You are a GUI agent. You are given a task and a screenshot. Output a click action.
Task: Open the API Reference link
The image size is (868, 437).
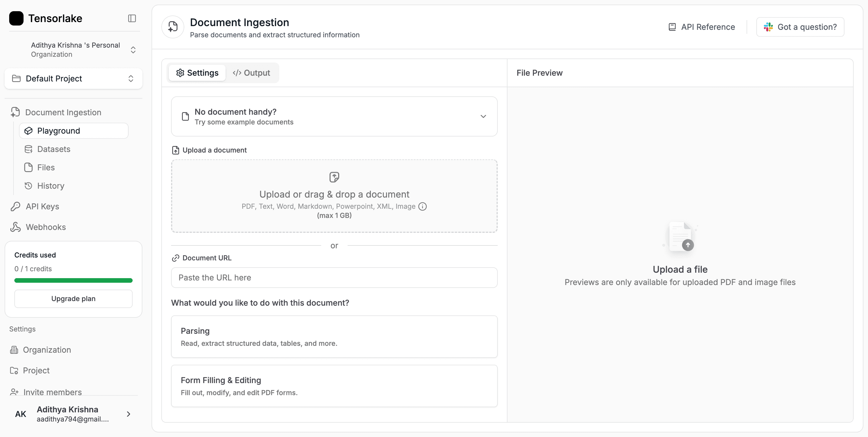coord(702,27)
